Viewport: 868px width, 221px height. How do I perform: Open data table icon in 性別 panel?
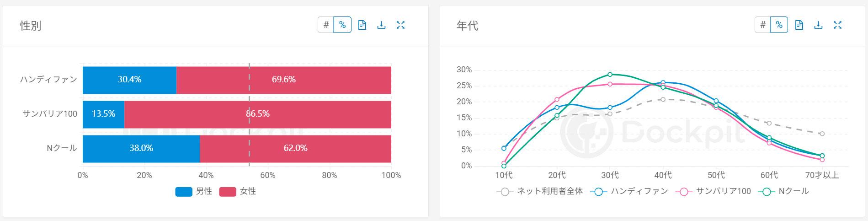pos(362,25)
